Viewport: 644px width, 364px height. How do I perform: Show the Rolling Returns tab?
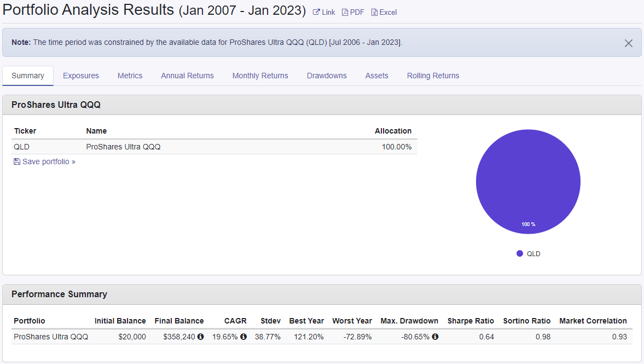click(433, 76)
